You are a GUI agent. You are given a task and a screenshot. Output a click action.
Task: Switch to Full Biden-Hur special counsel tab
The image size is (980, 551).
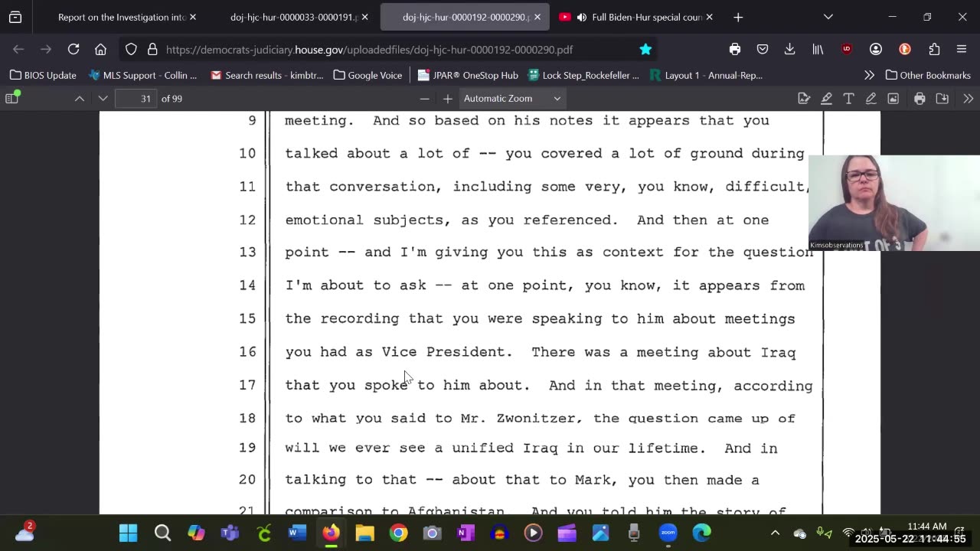(x=647, y=17)
